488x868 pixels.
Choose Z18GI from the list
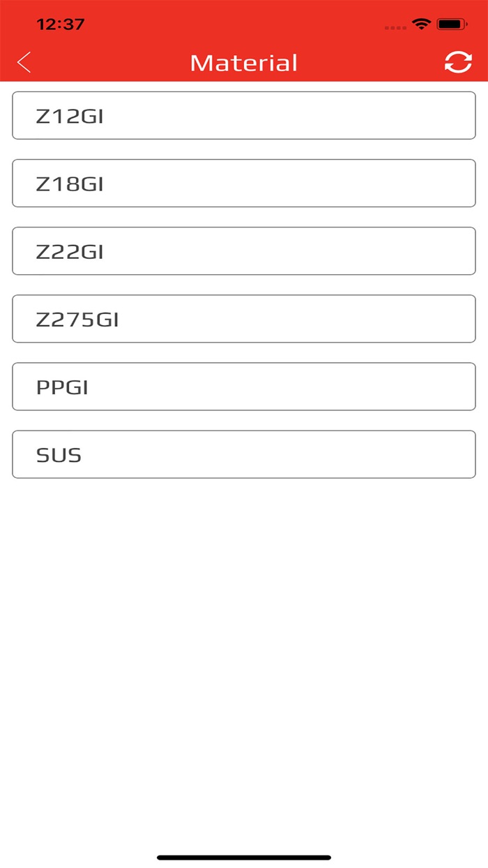[x=244, y=184]
